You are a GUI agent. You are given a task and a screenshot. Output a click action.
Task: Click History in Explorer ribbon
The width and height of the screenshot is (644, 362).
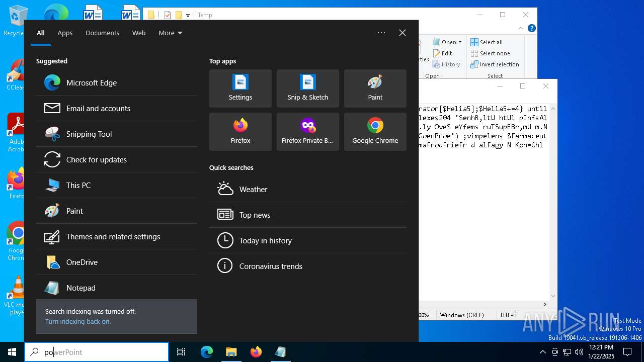(x=446, y=64)
